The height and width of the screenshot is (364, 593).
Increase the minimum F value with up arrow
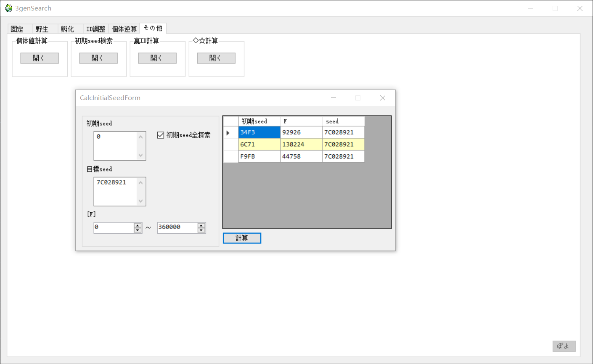coord(138,225)
